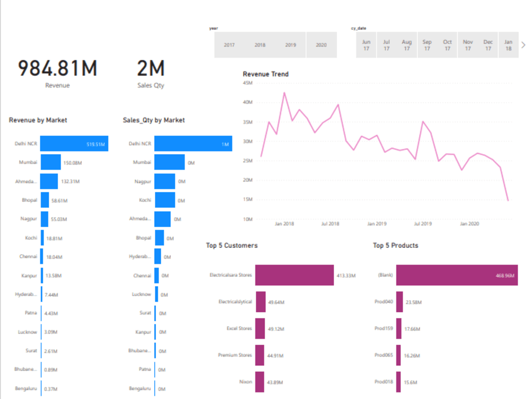Select 2019 in the year slicer
The image size is (532, 399).
290,45
